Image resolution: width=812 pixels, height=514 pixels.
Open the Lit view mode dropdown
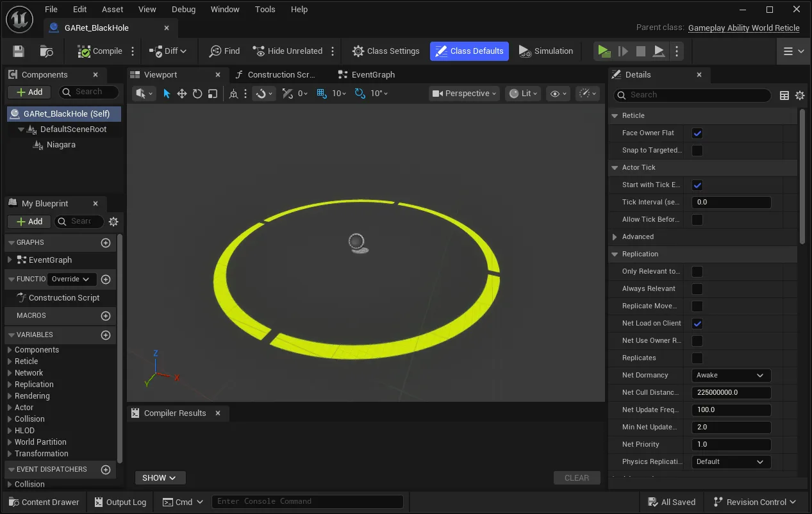pos(523,94)
